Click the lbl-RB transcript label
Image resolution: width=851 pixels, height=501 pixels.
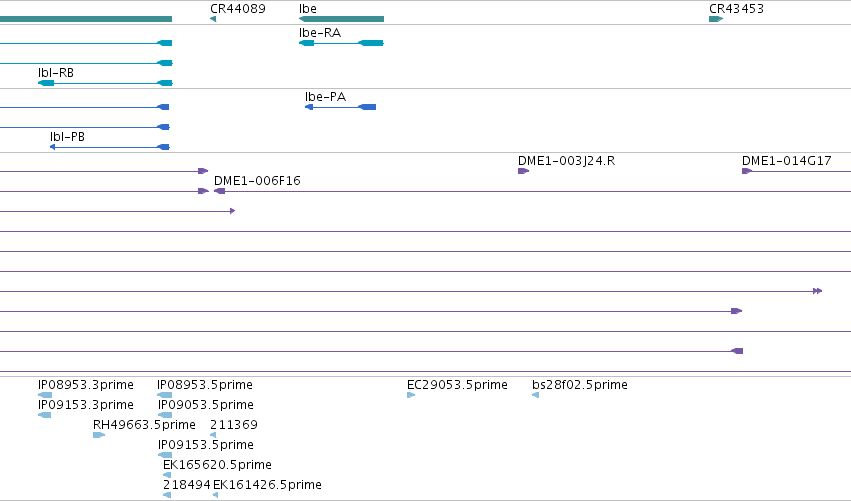pos(56,73)
